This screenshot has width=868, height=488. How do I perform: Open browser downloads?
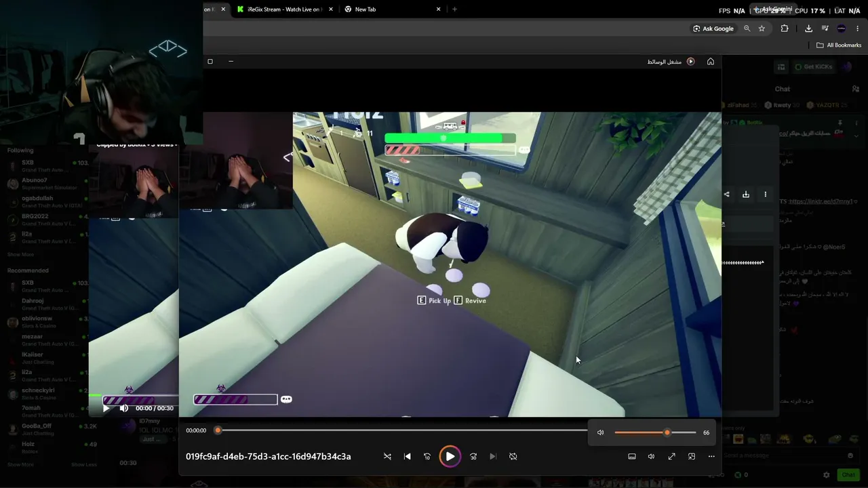(x=808, y=28)
